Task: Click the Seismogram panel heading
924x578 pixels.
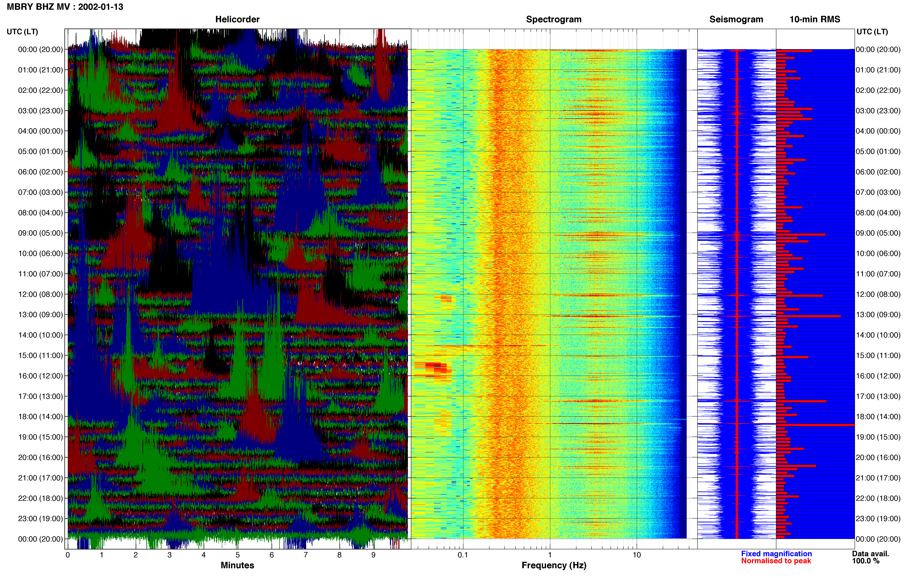Action: tap(736, 20)
